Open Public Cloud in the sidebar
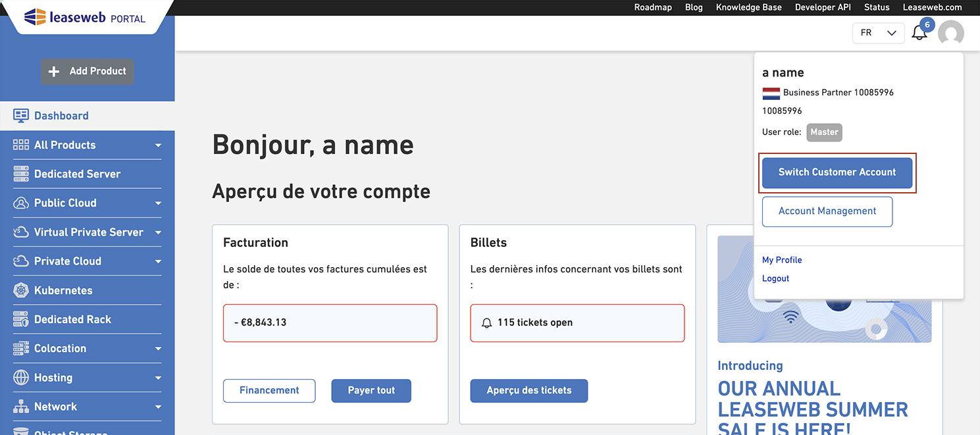Image resolution: width=980 pixels, height=435 pixels. 87,203
